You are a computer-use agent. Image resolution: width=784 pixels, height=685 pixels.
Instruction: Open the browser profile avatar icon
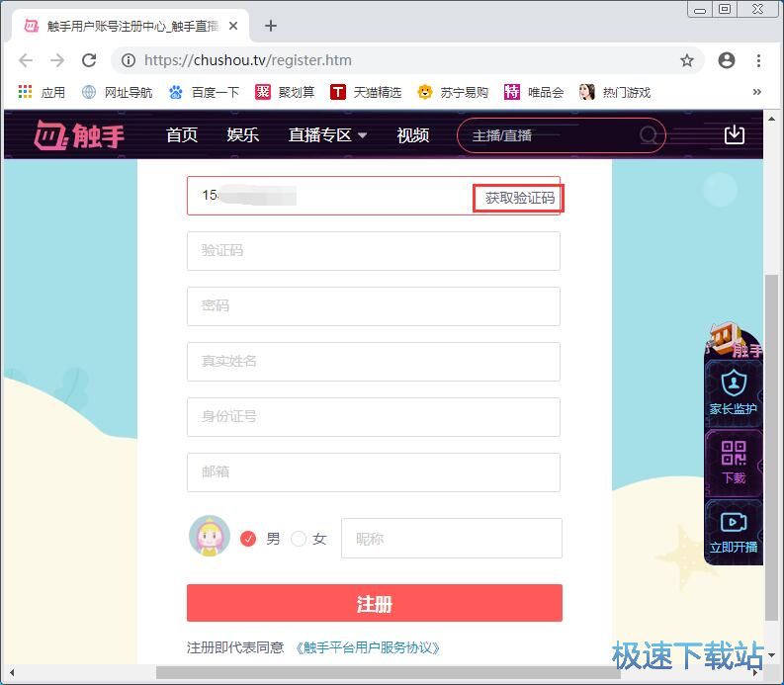[x=727, y=60]
